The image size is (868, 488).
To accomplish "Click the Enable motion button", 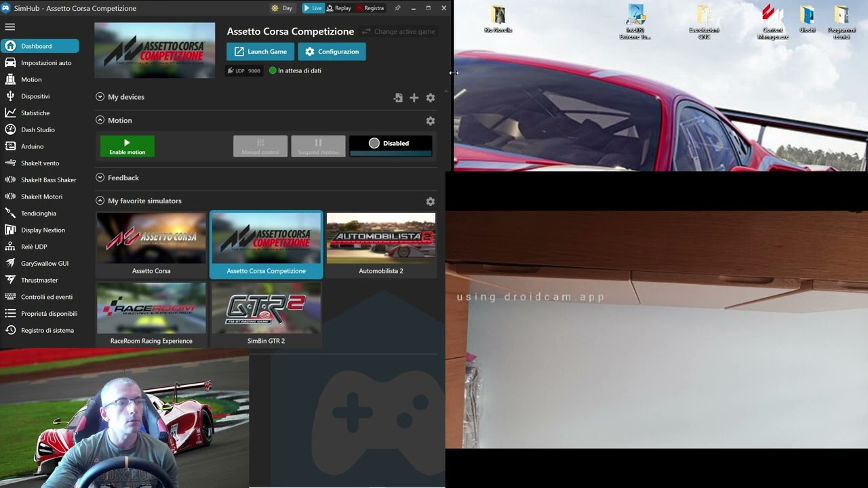I will [x=127, y=146].
